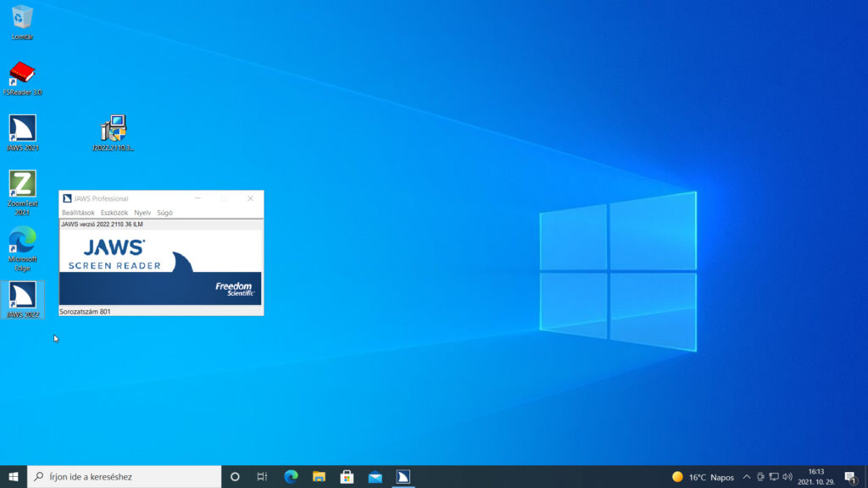Open the notification center icon
Image resolution: width=868 pixels, height=488 pixels.
click(x=851, y=477)
